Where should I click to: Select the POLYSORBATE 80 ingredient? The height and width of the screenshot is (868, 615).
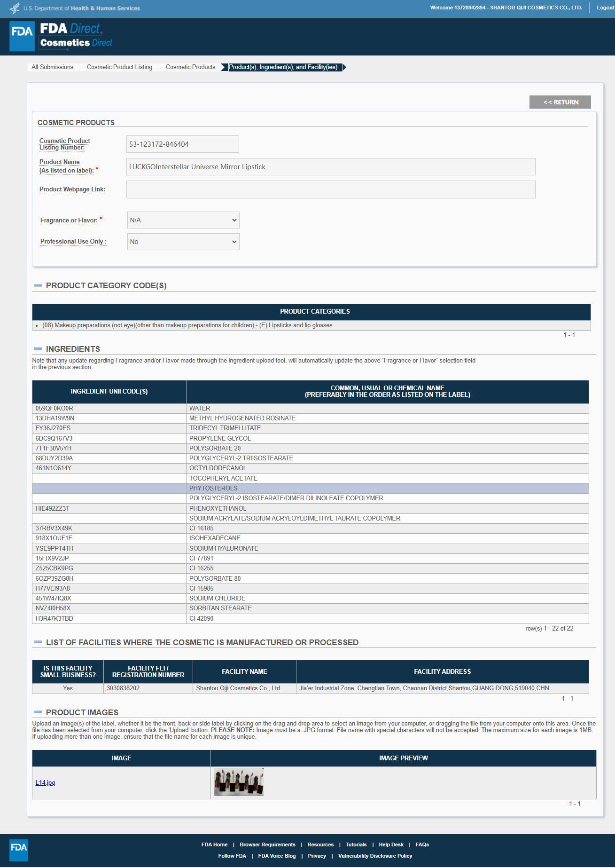310,578
